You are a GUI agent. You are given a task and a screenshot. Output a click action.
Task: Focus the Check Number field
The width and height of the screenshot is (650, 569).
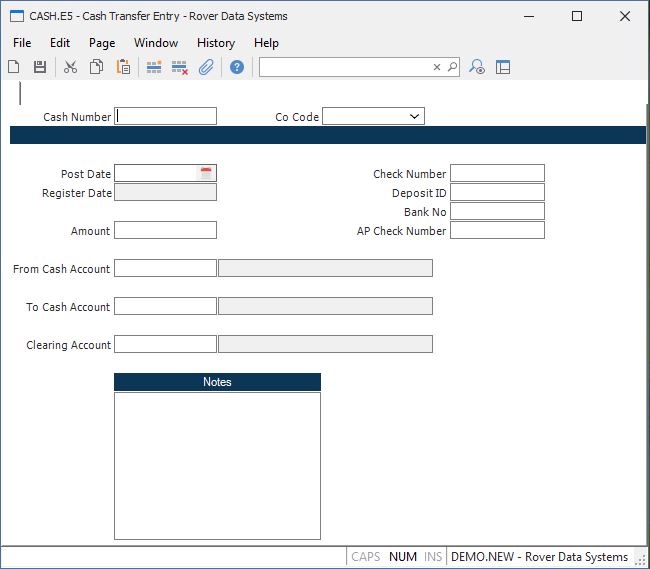(x=497, y=174)
